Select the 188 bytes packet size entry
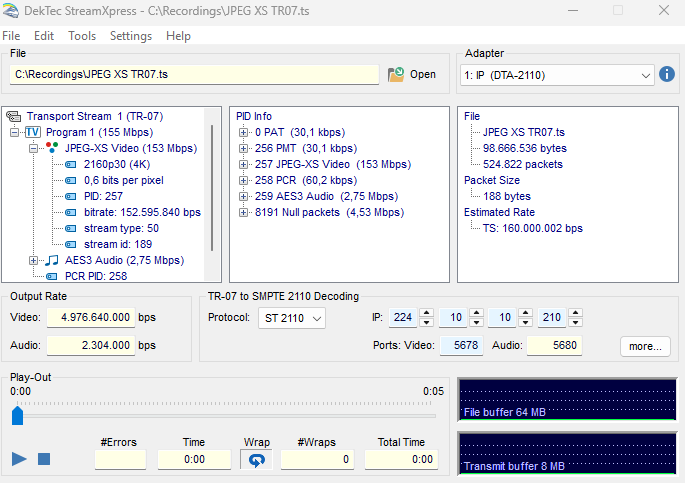Screen dimensions: 685x483 point(507,197)
